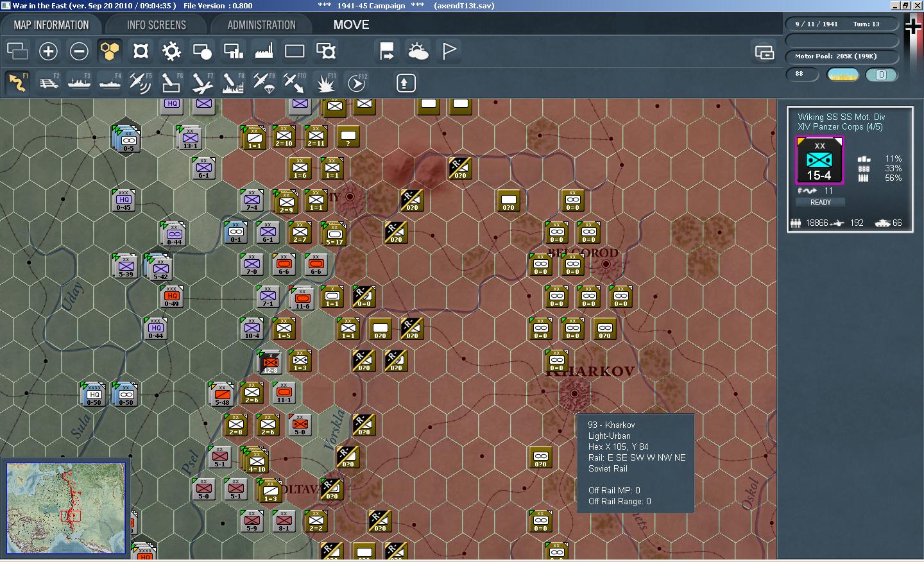Select the 13-1 infantry counter
Screen dimensions: 924x562
(190, 138)
